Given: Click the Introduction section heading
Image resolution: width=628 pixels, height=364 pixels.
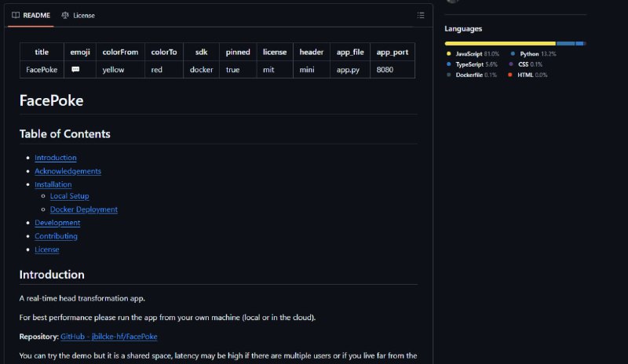Looking at the screenshot, I should [x=52, y=275].
